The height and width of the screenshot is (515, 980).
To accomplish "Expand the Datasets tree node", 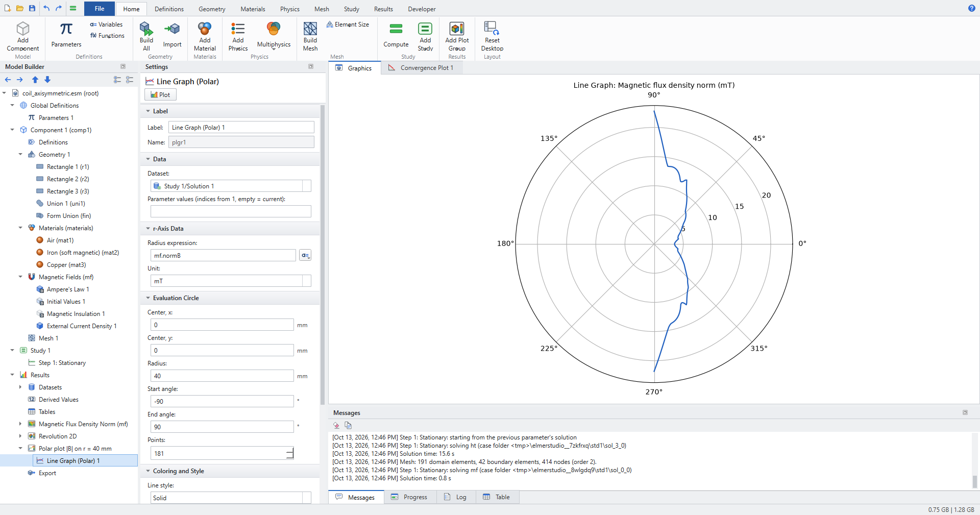I will [20, 387].
